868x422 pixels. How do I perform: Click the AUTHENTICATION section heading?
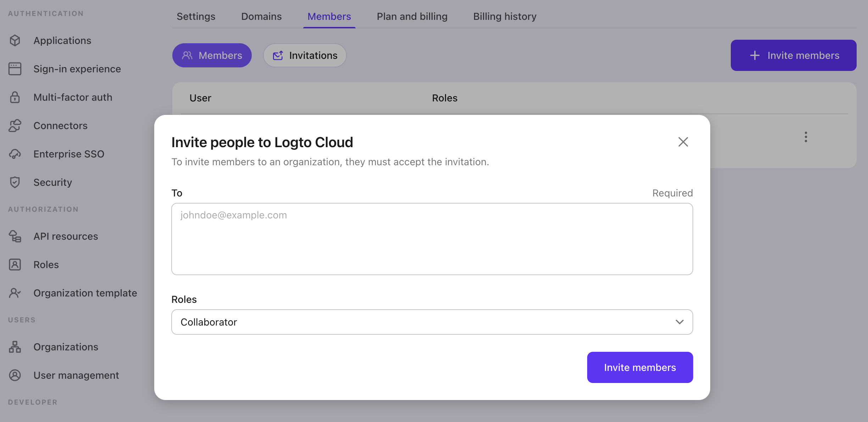pos(46,13)
